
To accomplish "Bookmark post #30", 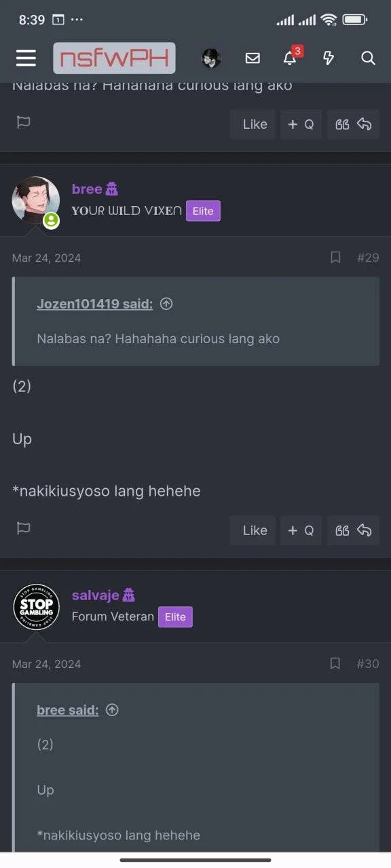I will (x=335, y=664).
